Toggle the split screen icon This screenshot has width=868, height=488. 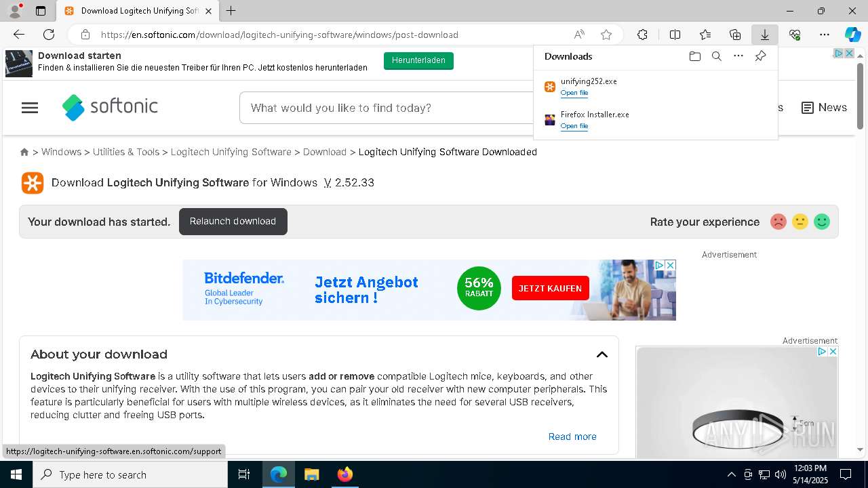(675, 35)
